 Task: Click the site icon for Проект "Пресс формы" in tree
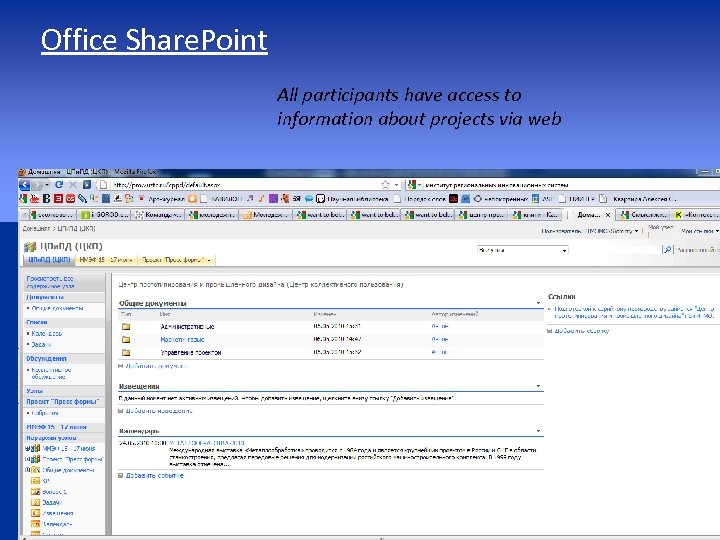click(x=35, y=459)
